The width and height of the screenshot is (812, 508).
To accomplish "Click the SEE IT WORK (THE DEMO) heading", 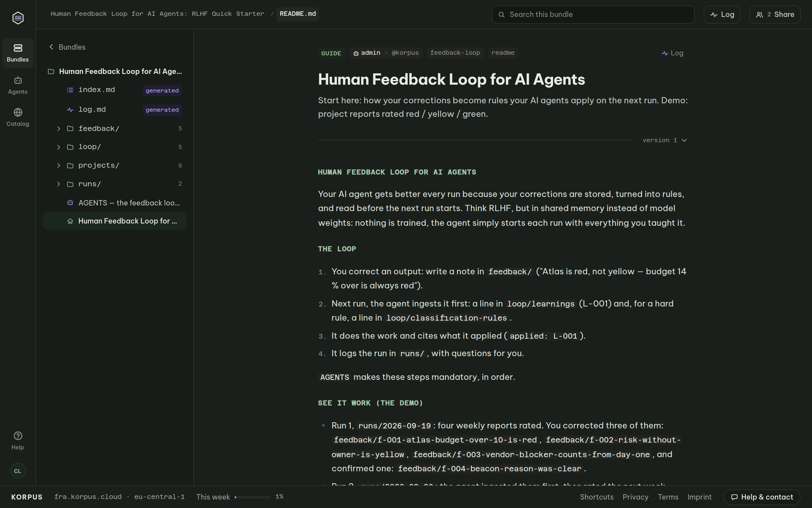I will [x=370, y=403].
